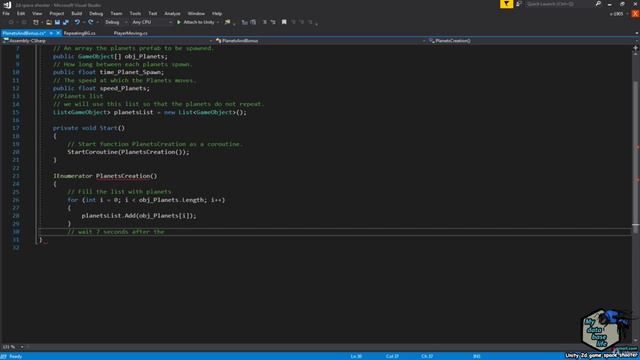Viewport: 640px width, 360px height.
Task: Click the toolbar icon just left of Comment Selection
Action: (x=253, y=22)
